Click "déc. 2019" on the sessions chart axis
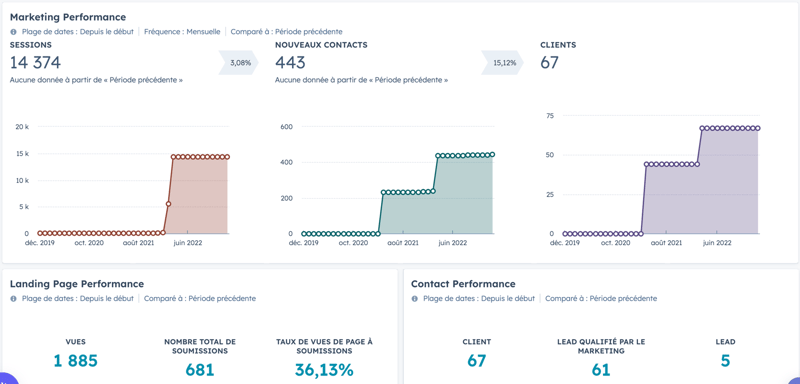 [40, 243]
